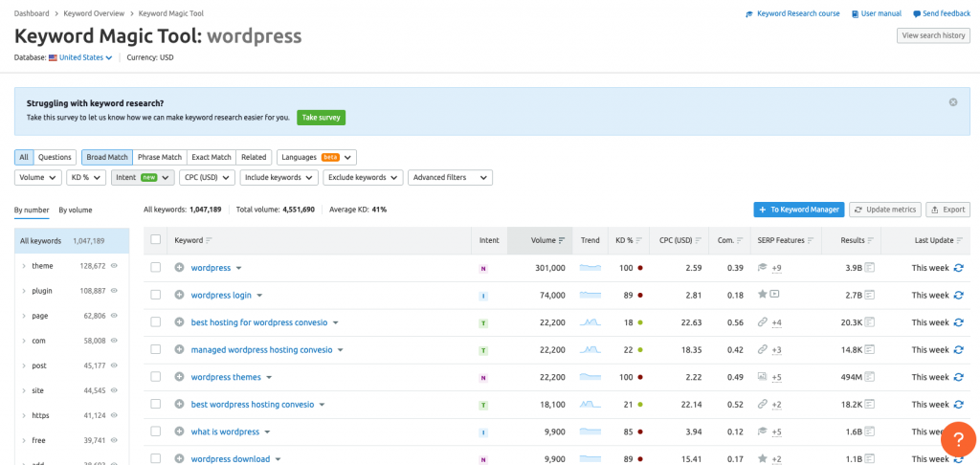Sort by Results column sort icon
980x465 pixels.
pos(871,240)
